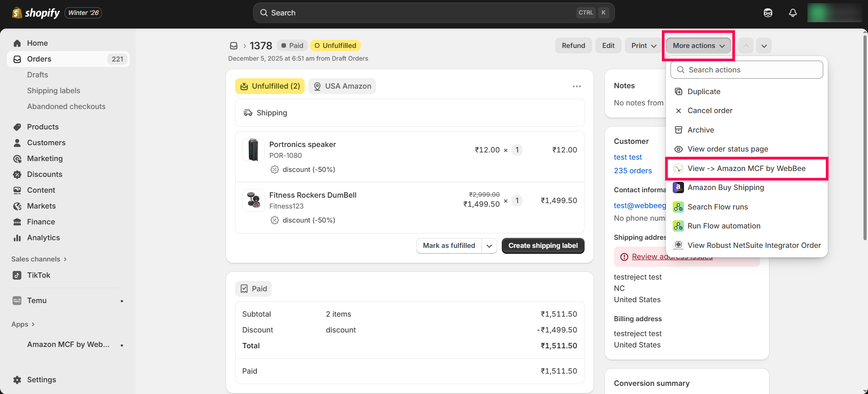Click the Shopify Sidekick icon in top bar
This screenshot has height=394, width=868.
click(x=768, y=13)
